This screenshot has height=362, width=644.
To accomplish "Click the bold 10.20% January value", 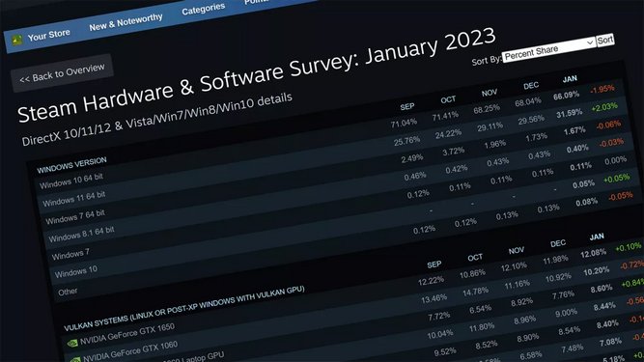I will click(x=596, y=271).
